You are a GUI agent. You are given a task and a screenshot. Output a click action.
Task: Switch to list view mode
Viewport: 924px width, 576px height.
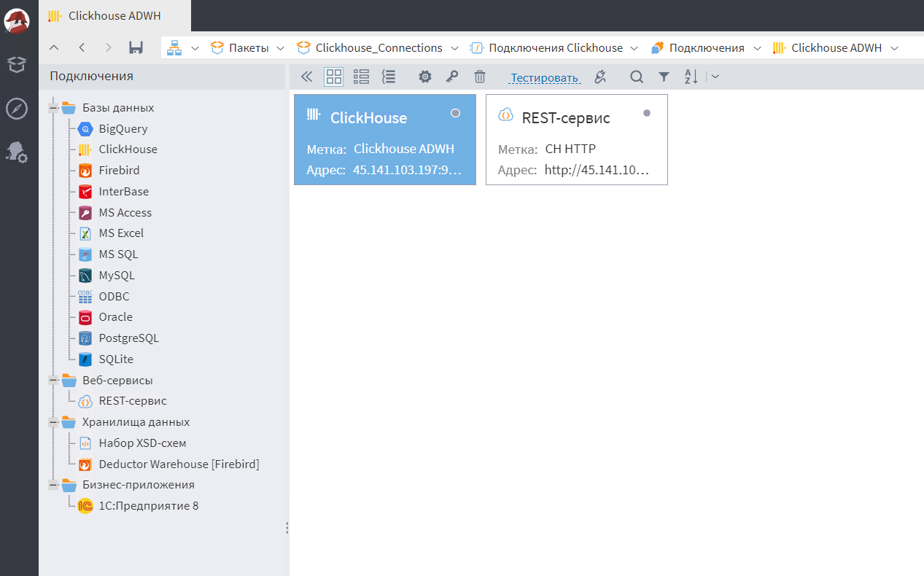361,77
